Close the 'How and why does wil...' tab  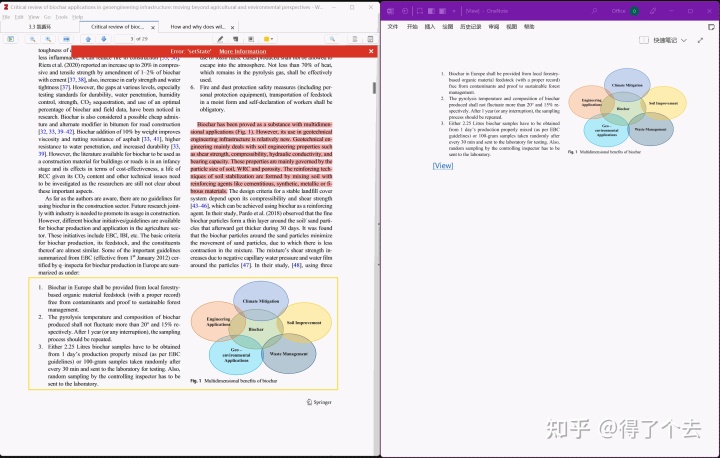pyautogui.click(x=232, y=28)
